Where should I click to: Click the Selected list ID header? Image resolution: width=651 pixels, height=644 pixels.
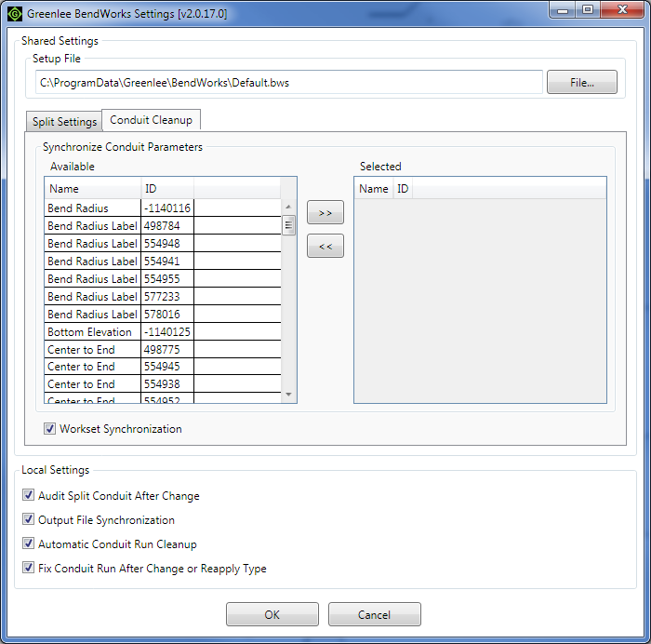click(x=403, y=189)
